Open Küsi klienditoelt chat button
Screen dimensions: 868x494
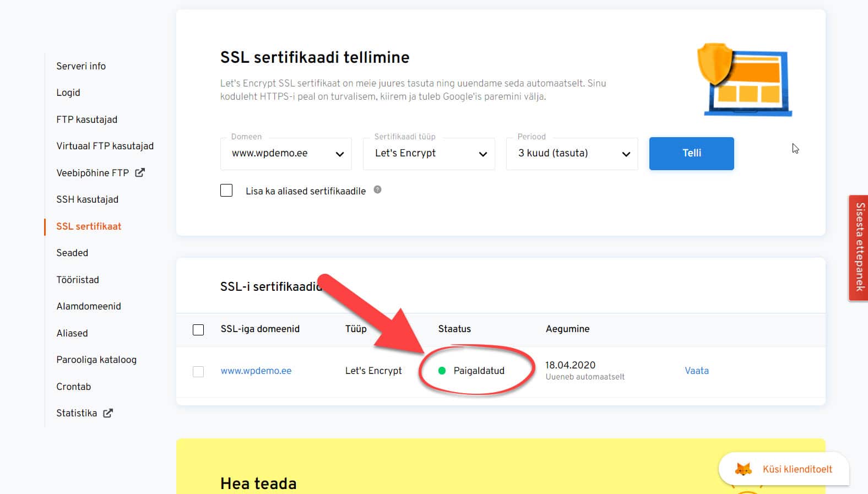784,469
